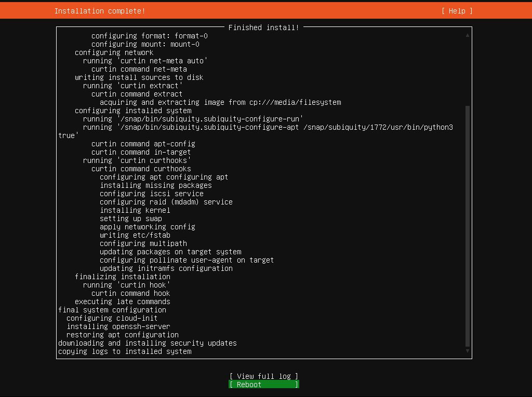Click the apply networking config line
Screen dimensions: 532x397
pos(147,226)
